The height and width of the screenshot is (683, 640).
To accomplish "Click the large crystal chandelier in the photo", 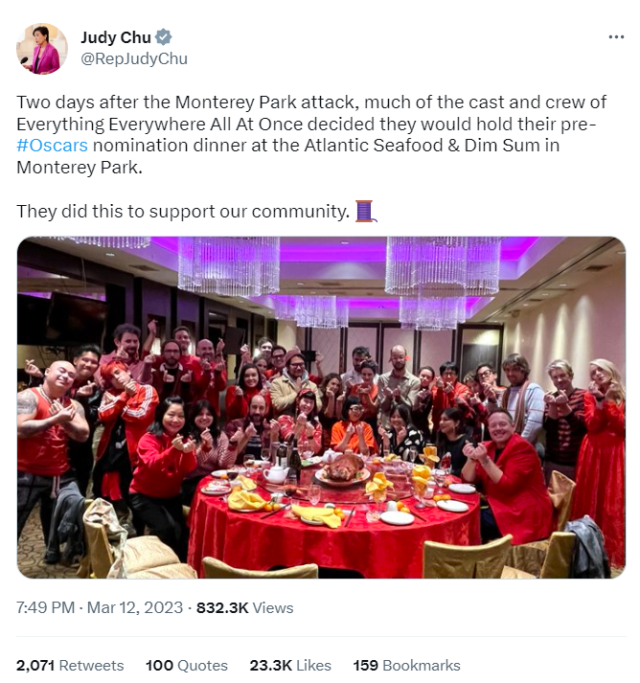I will pyautogui.click(x=444, y=267).
